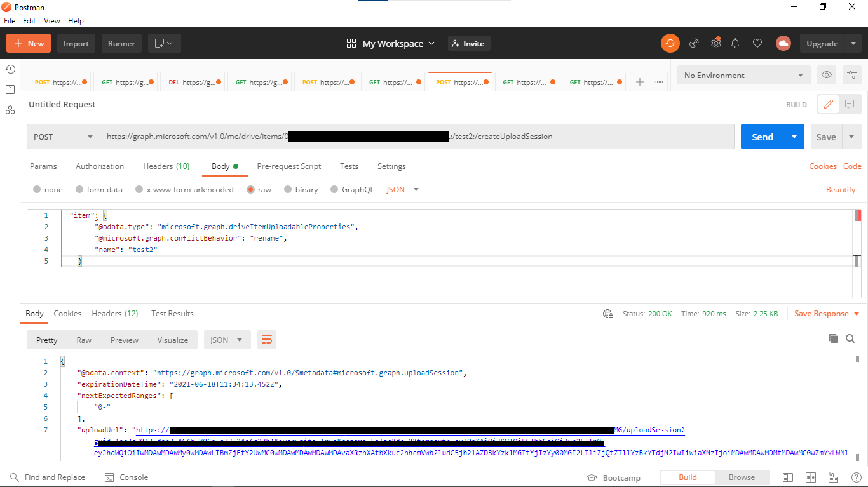The image size is (868, 487).
Task: Toggle response line wrap icon
Action: point(267,340)
